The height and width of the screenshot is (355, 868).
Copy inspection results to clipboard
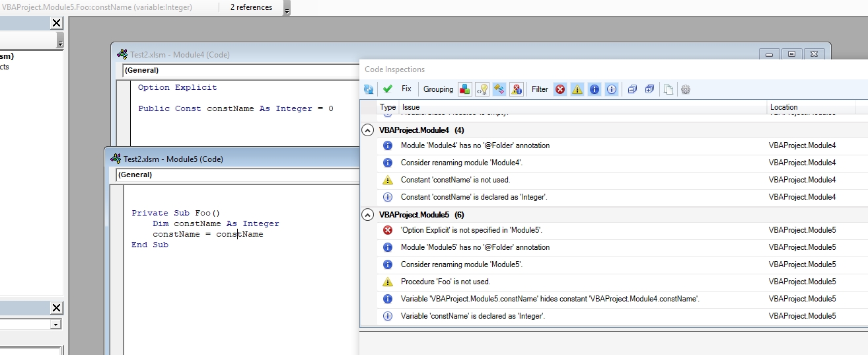pos(669,89)
